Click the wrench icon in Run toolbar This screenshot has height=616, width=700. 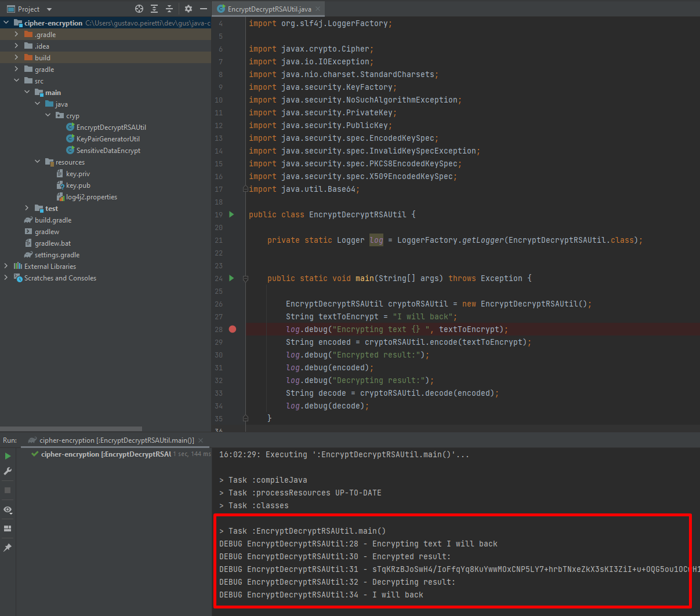coord(8,471)
